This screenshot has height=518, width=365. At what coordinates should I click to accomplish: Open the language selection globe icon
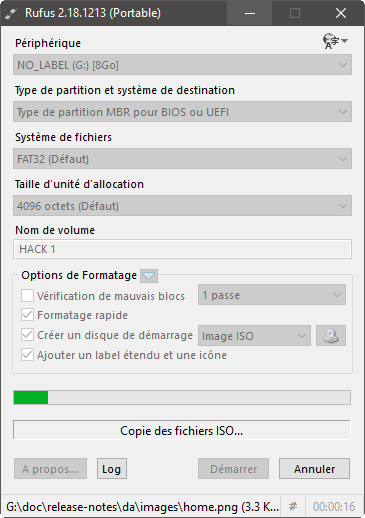click(335, 41)
